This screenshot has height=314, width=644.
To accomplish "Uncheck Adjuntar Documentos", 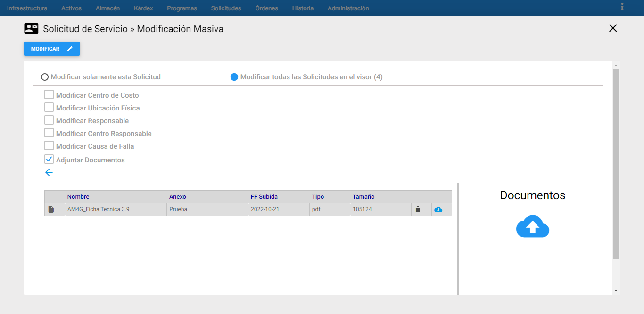I will click(x=49, y=160).
